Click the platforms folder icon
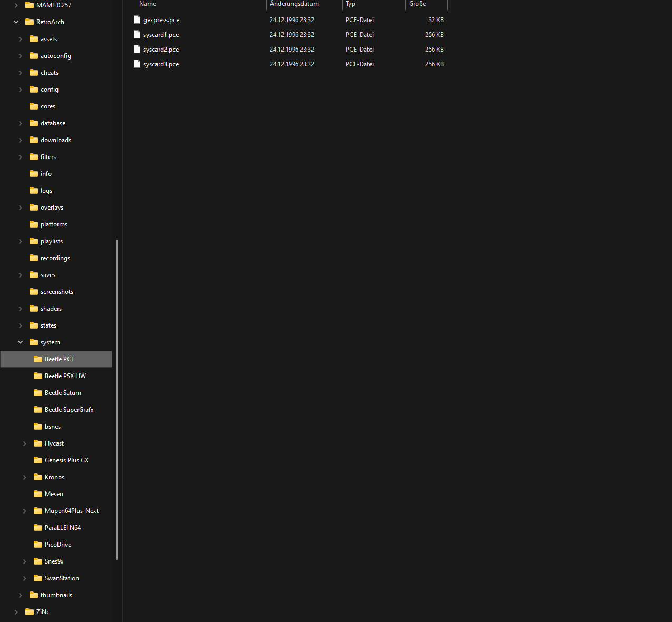The height and width of the screenshot is (622, 672). pyautogui.click(x=34, y=224)
